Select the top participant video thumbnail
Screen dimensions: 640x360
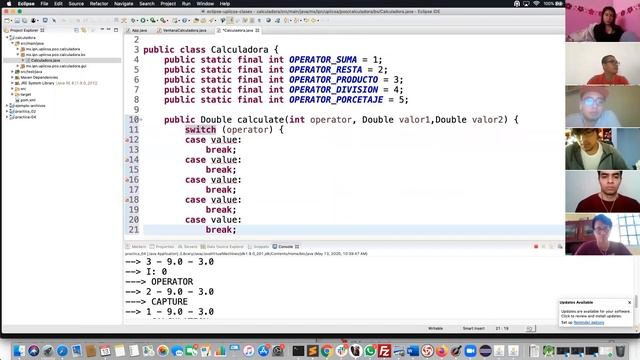(x=602, y=20)
